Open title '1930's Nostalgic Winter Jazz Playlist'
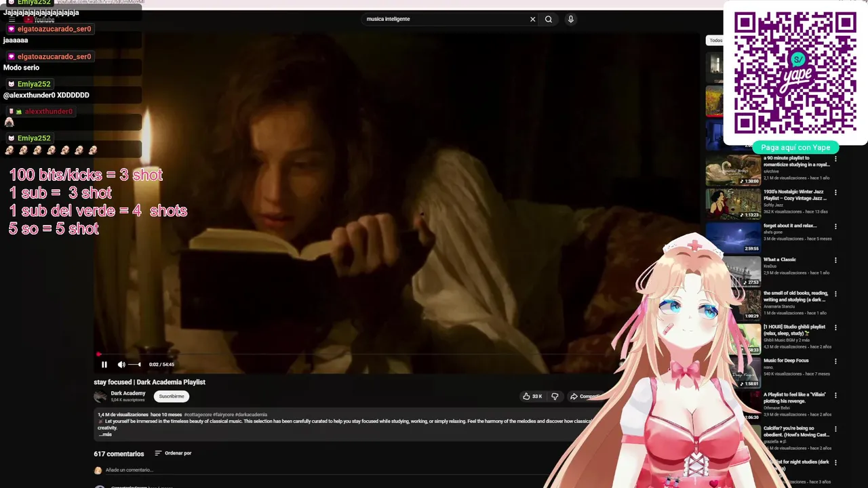Viewport: 868px width, 488px height. (x=795, y=195)
